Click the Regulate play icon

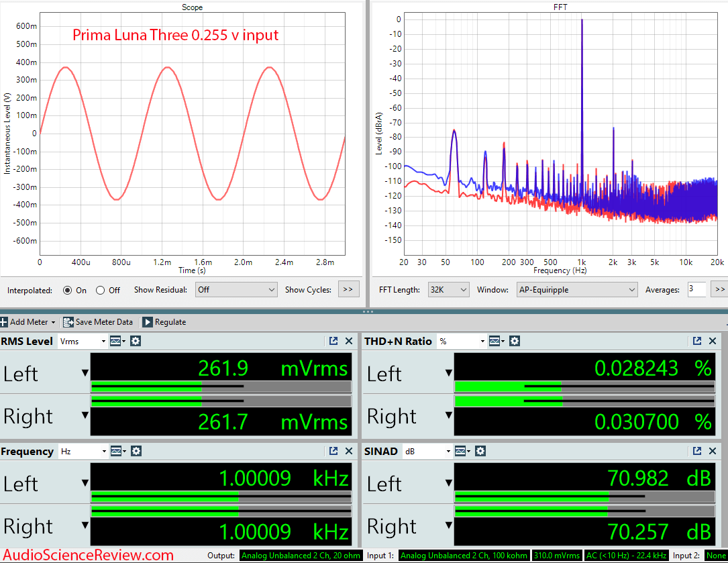pyautogui.click(x=147, y=322)
